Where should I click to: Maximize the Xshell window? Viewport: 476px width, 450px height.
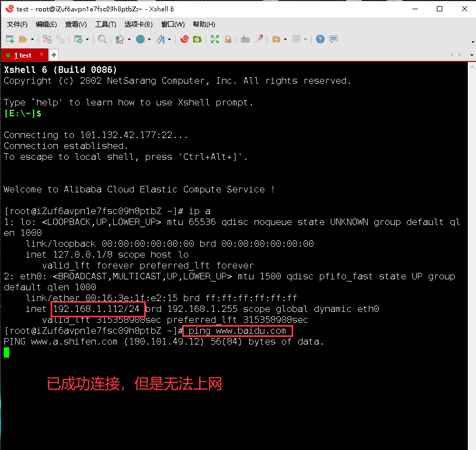pyautogui.click(x=439, y=9)
